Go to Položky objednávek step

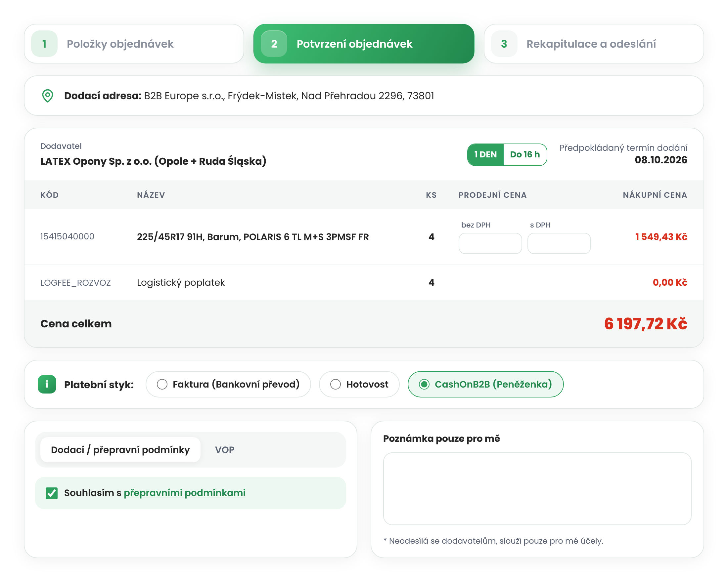134,44
